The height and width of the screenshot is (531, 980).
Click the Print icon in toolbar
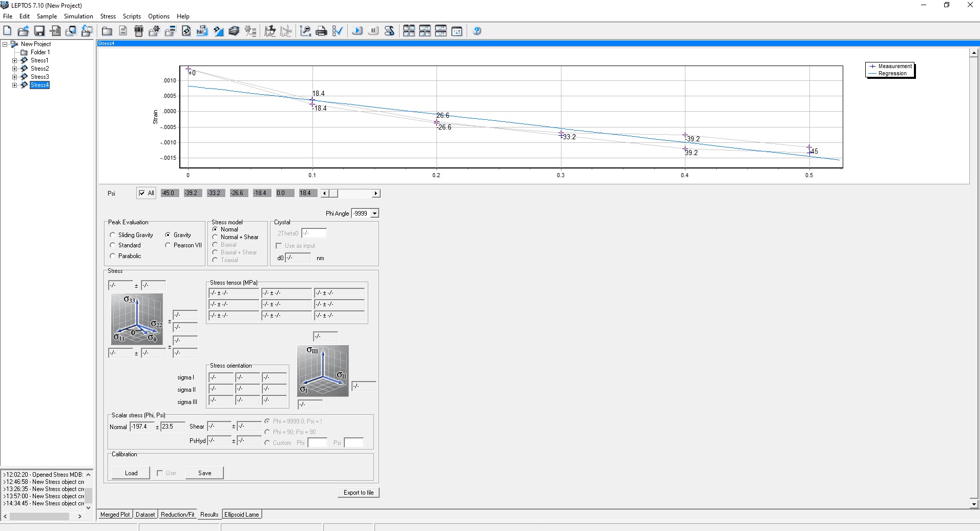[321, 31]
